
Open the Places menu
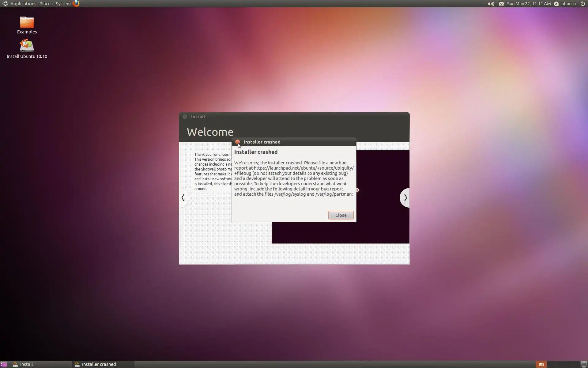(46, 4)
